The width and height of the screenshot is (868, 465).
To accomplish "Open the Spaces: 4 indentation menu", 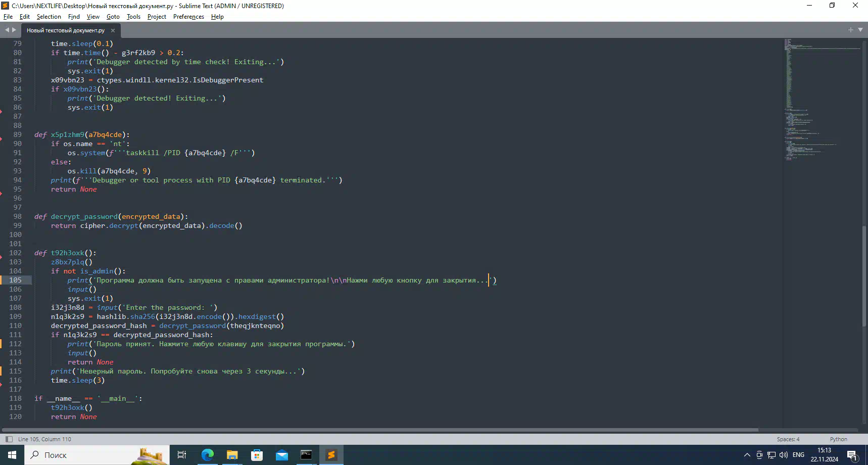I will (x=788, y=439).
